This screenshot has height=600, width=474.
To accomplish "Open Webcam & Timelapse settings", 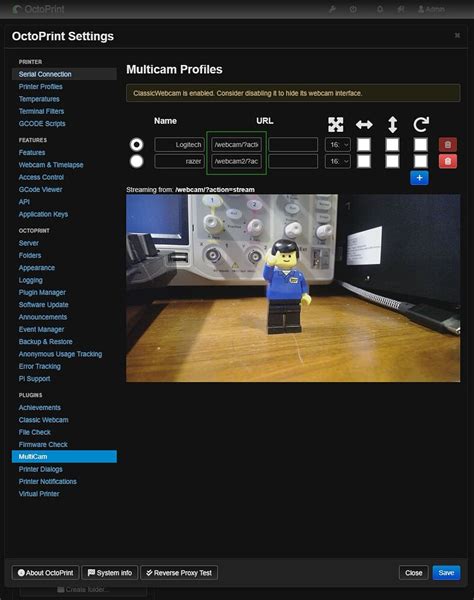I will point(51,165).
